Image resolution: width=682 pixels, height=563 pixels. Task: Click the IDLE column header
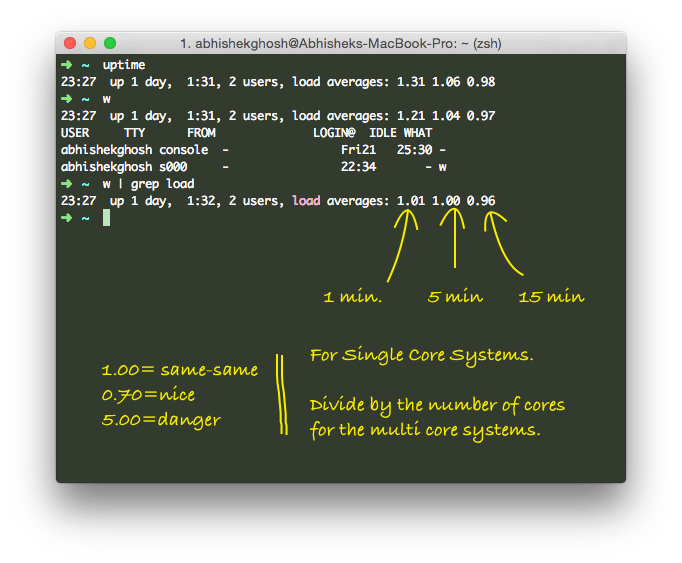pyautogui.click(x=383, y=133)
